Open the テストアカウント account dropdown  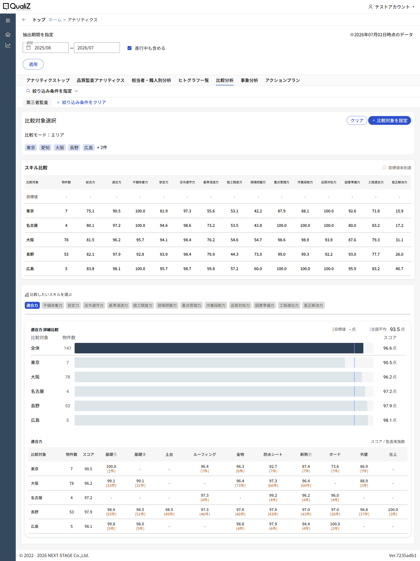click(x=391, y=6)
